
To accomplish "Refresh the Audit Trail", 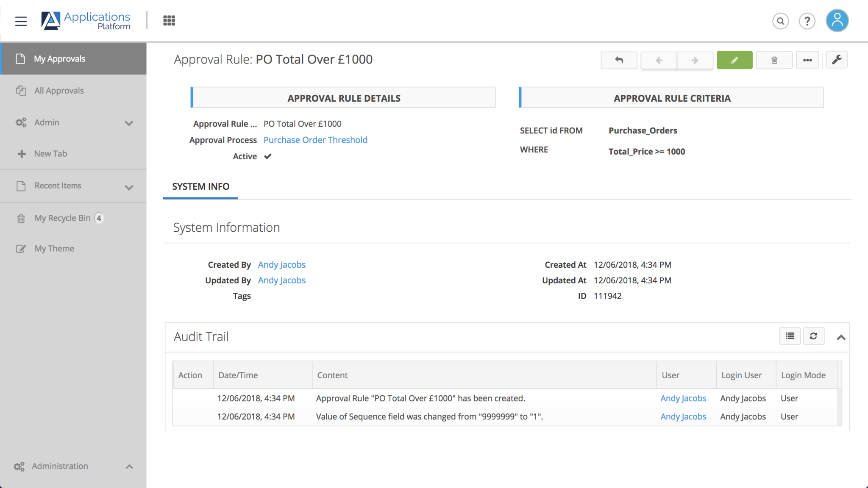I will (813, 336).
